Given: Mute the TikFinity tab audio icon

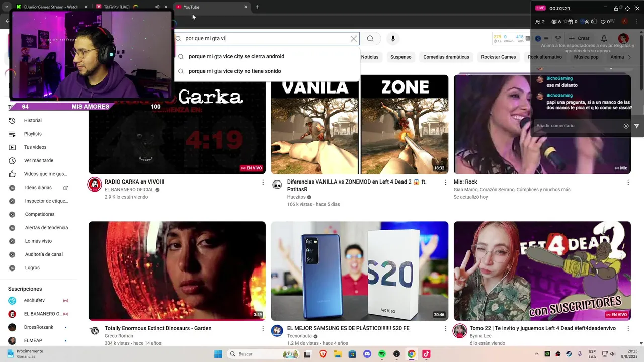Looking at the screenshot, I should (157, 7).
